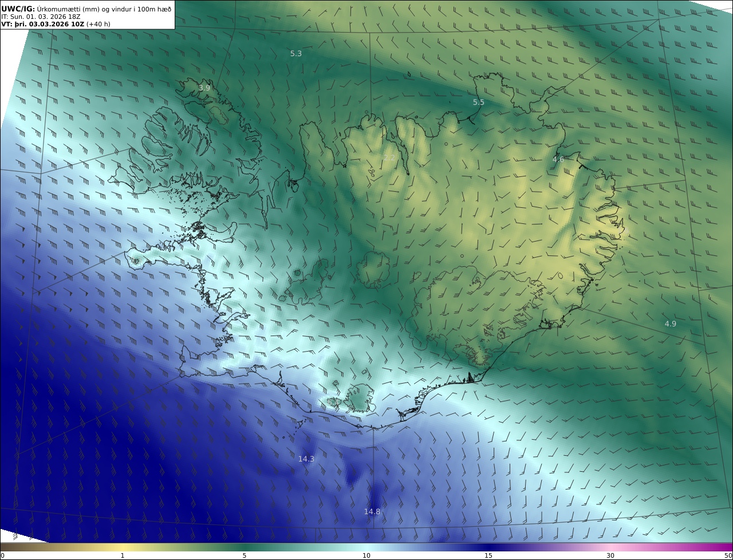Click the 14.8 maximum value label
The width and height of the screenshot is (733, 560).
coord(372,511)
